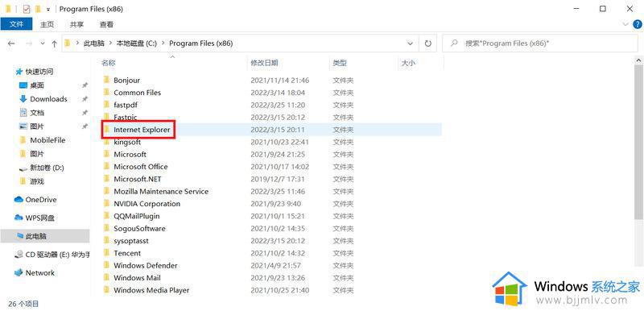This screenshot has height=311, width=644.
Task: Click the scroll up arrow of file list
Action: (639, 60)
